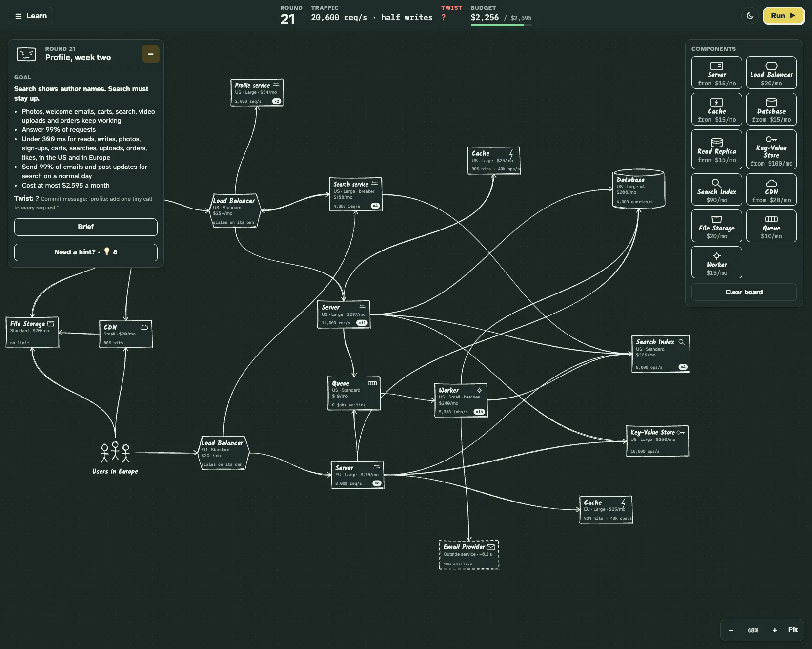
Task: Click Need a hint button
Action: (86, 252)
